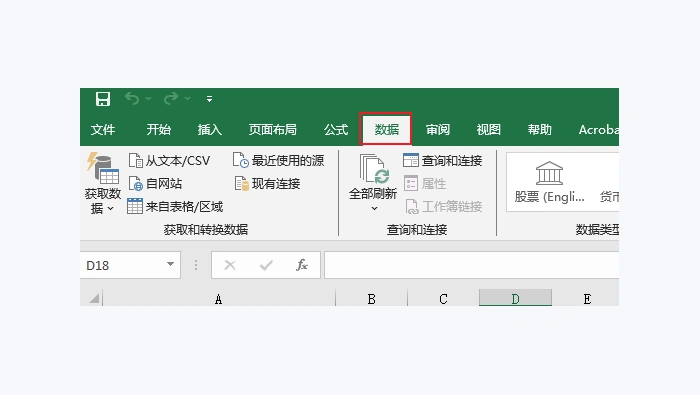Viewport: 700px width, 395px height.
Task: Select 股票 (English) data type
Action: click(550, 182)
